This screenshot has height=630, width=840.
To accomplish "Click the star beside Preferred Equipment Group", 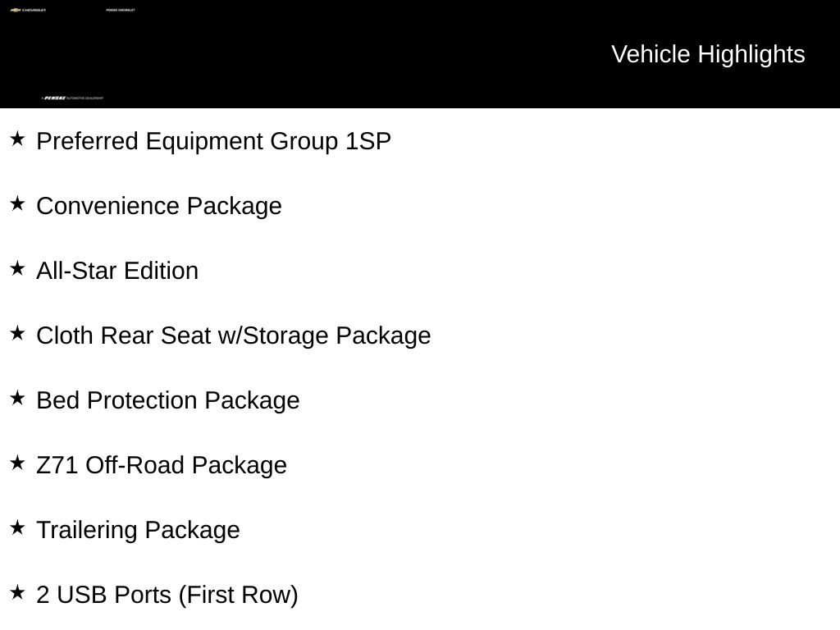I will 17,139.
